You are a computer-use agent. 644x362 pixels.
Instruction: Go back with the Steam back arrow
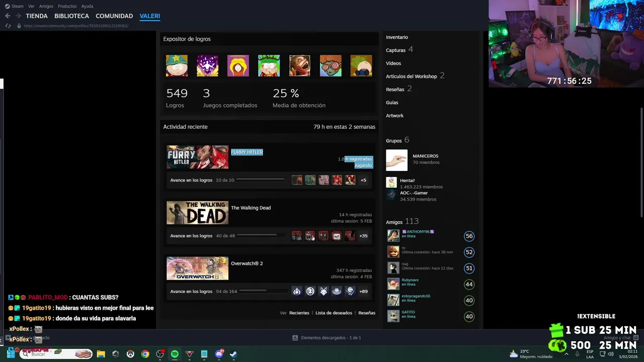coord(8,16)
